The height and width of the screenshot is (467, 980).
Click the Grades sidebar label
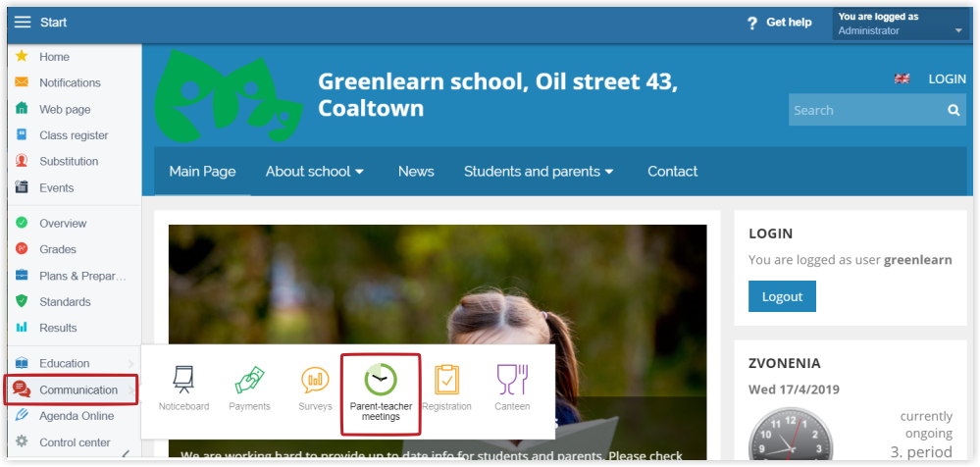pos(58,249)
